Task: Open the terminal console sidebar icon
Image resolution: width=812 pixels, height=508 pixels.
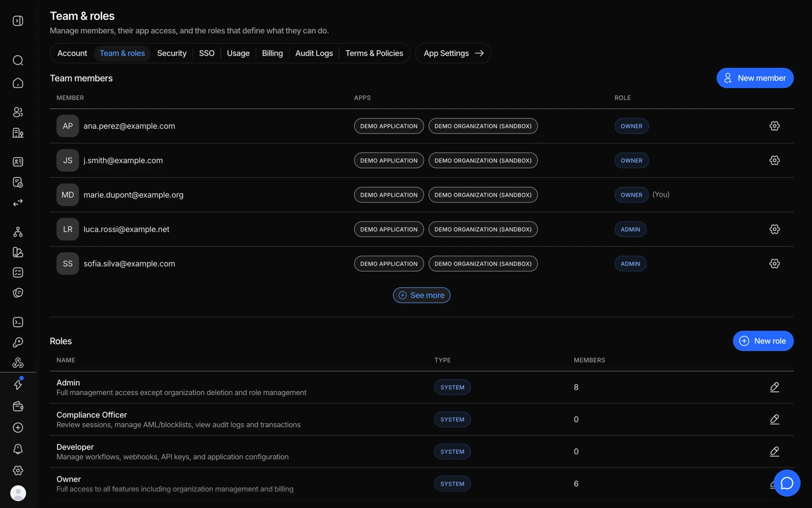Action: pos(18,322)
